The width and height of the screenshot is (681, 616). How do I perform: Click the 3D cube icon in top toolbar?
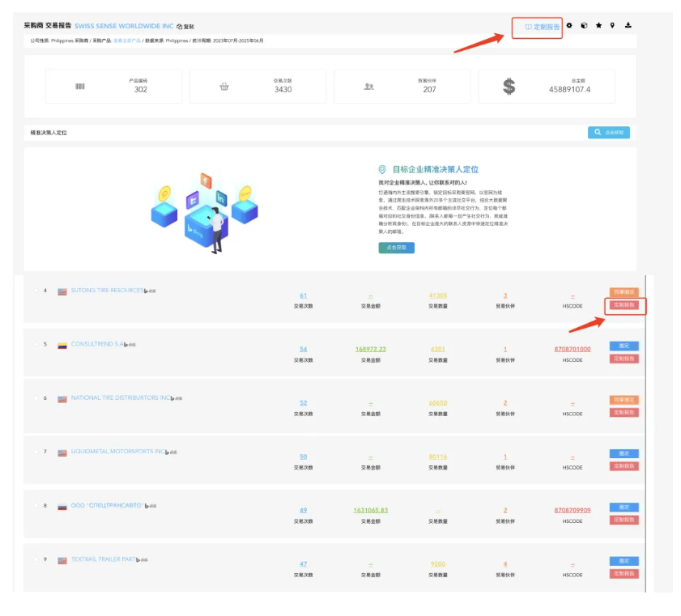click(584, 26)
